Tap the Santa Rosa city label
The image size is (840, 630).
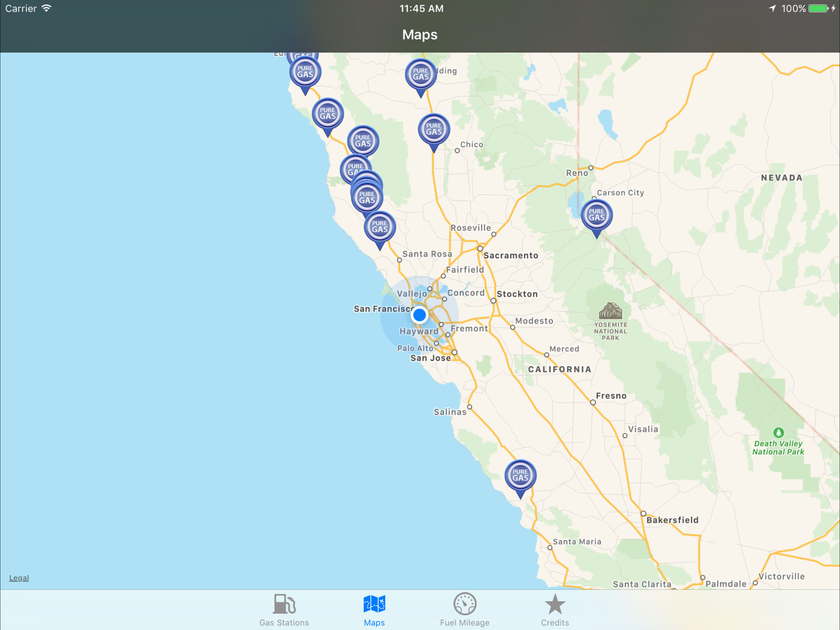tap(427, 254)
